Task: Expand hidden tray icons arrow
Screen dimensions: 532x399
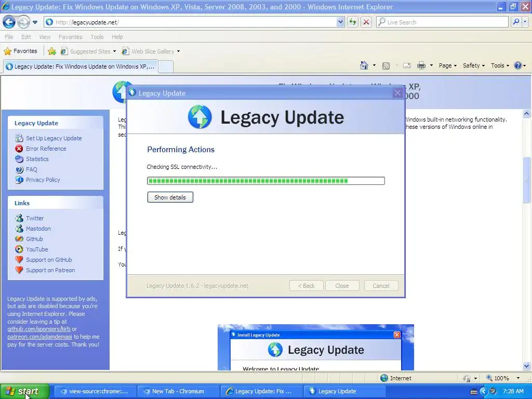Action: pyautogui.click(x=484, y=391)
